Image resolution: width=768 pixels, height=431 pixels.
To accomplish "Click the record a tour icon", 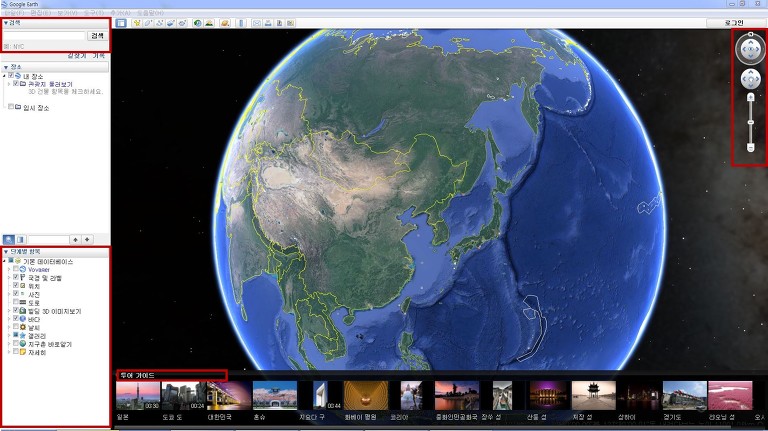I will pos(182,23).
